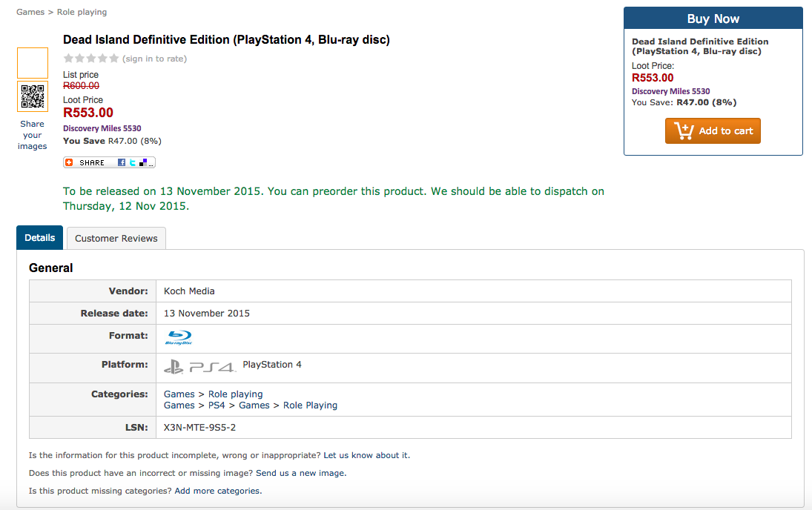Click the 'Release date:' row label
Viewport: 812px width, 510px height.
pos(114,314)
